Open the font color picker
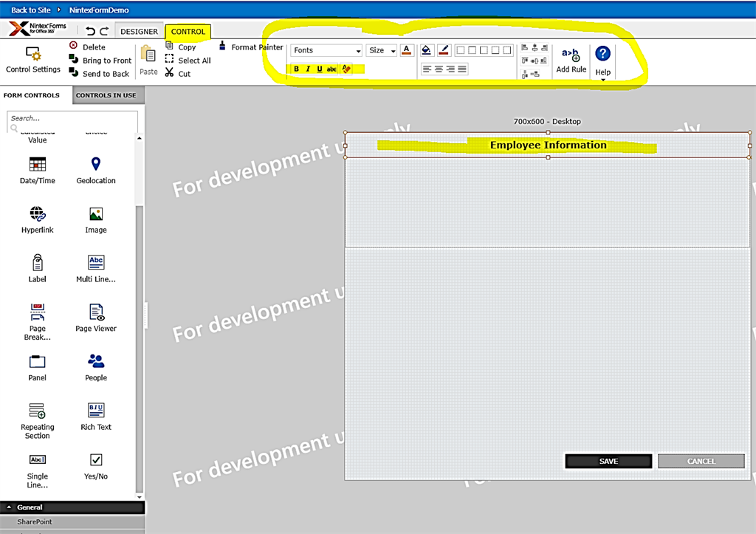Viewport: 756px width, 534px height. pyautogui.click(x=407, y=49)
